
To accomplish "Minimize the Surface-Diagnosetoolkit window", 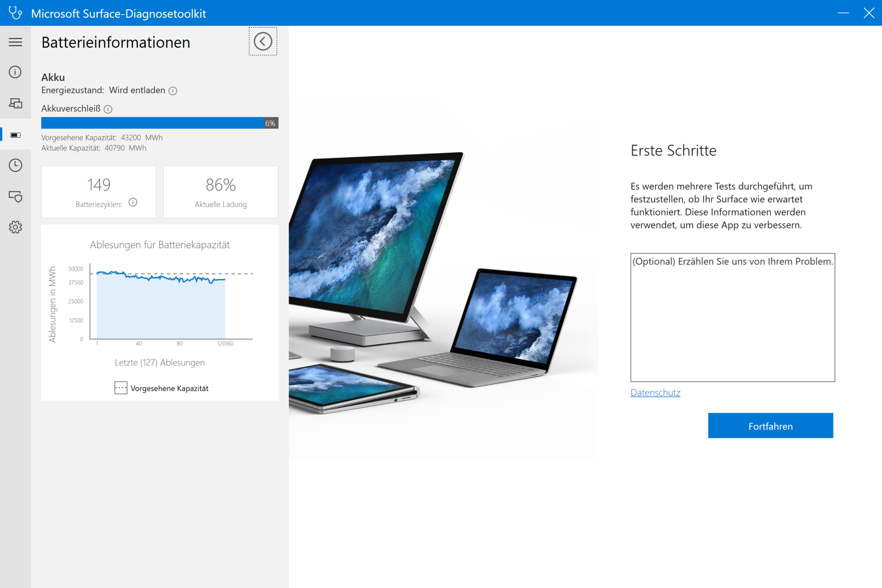I will [843, 13].
